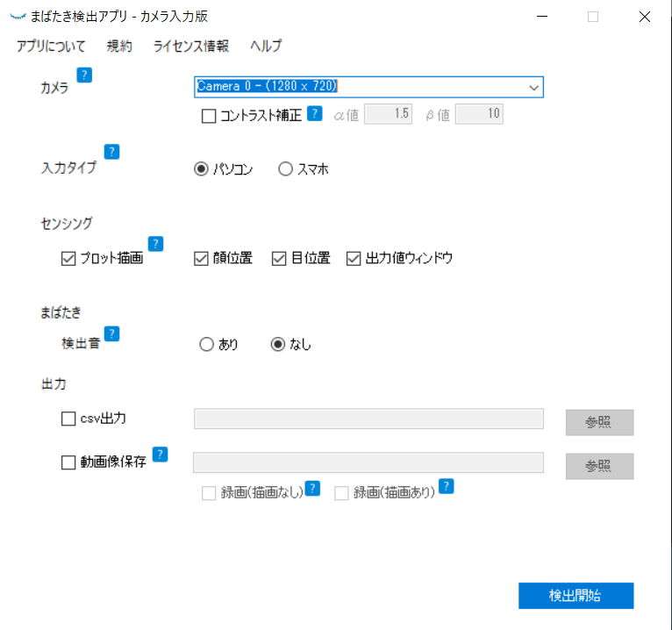Open the ヘルプ menu

(266, 46)
